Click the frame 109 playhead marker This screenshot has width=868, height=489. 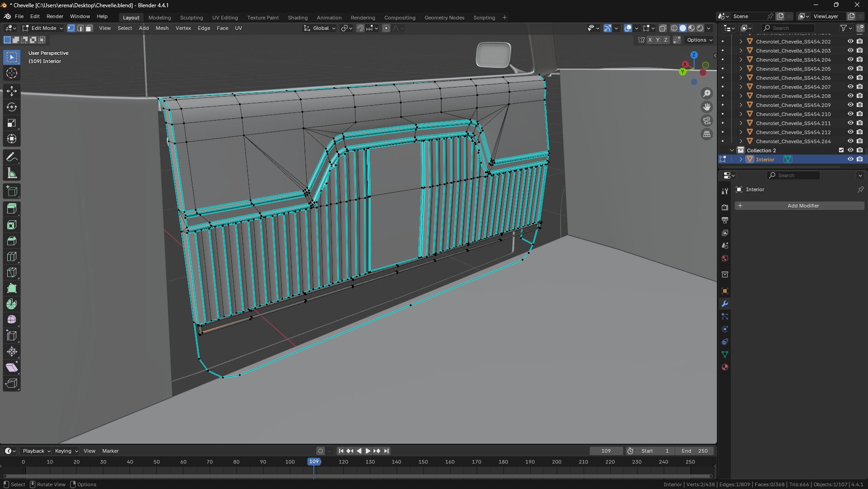tap(314, 461)
